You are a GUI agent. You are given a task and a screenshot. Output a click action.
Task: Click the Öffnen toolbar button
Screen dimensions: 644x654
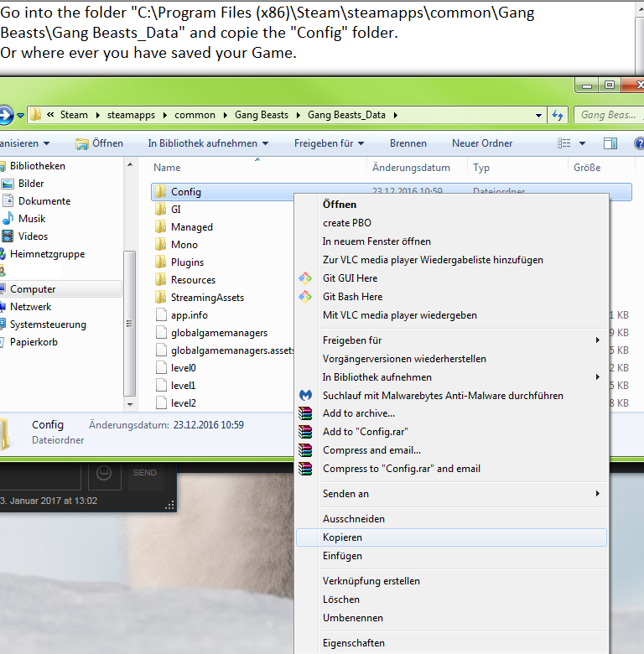pos(99,143)
